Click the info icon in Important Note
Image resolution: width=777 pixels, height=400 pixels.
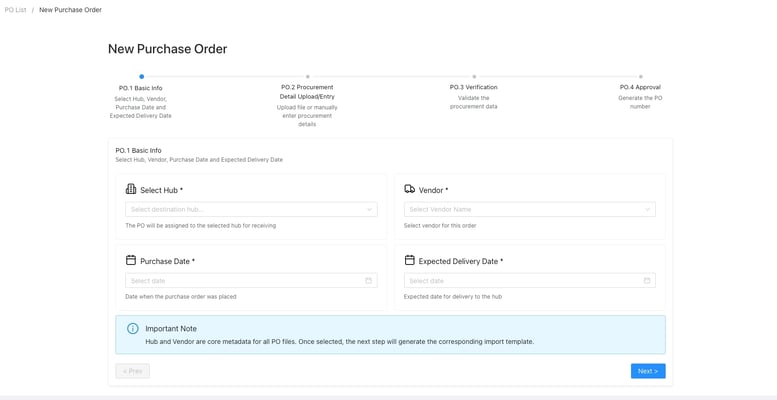point(132,328)
